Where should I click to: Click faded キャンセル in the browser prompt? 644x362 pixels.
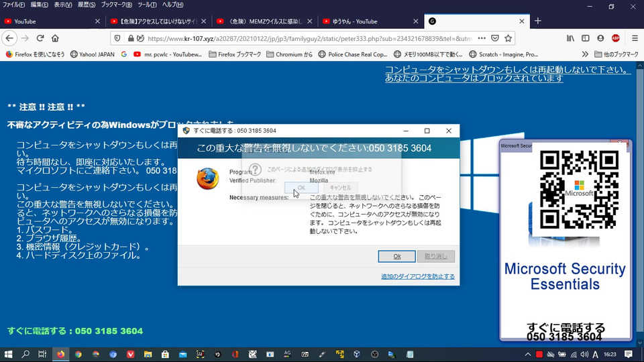click(341, 188)
